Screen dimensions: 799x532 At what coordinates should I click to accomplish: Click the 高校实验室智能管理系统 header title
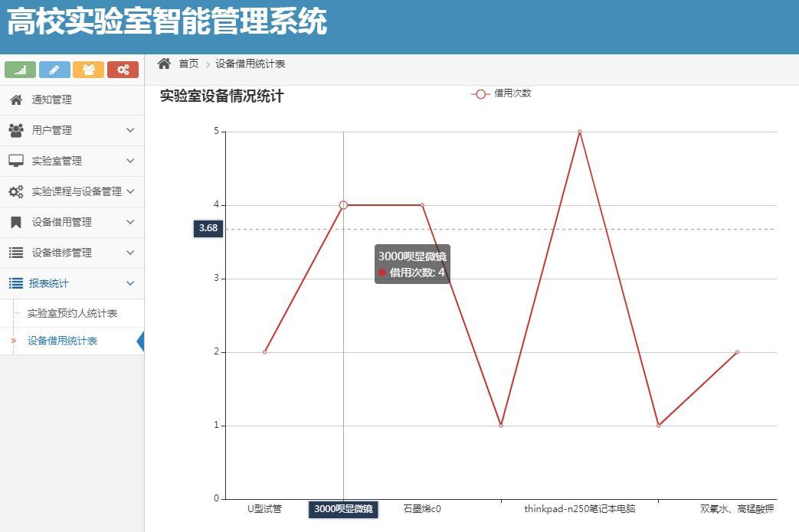coord(167,22)
